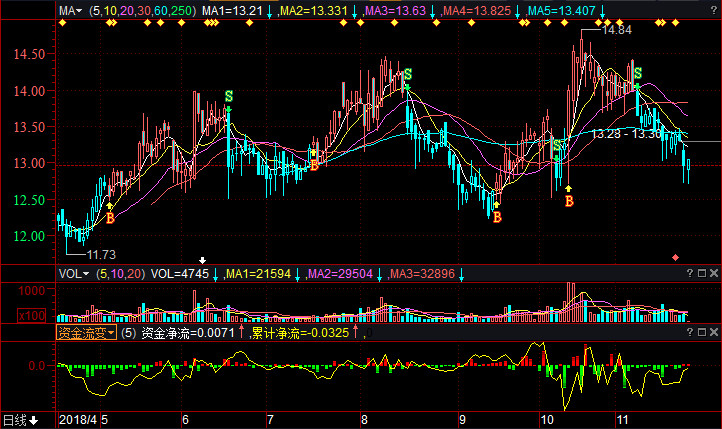Open the 资金流变 indicator dropdown
Screen dimensions: 722x429
[86, 333]
